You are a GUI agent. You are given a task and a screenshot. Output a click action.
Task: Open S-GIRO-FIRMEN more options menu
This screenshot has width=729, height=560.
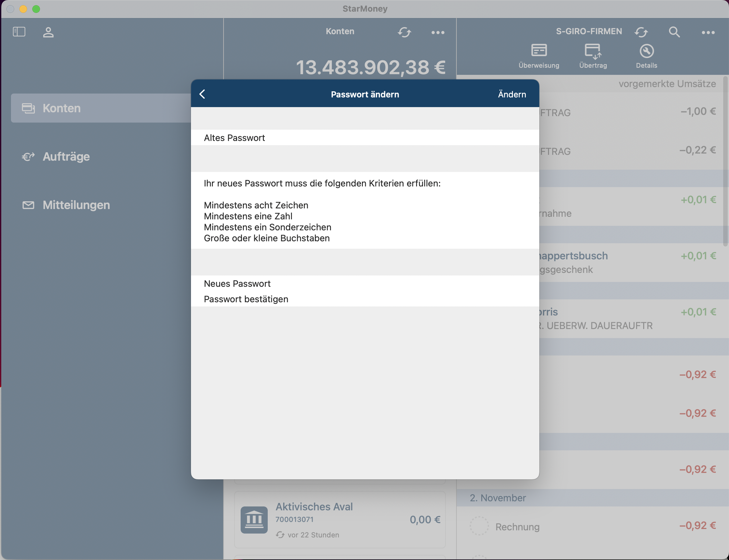coord(708,32)
